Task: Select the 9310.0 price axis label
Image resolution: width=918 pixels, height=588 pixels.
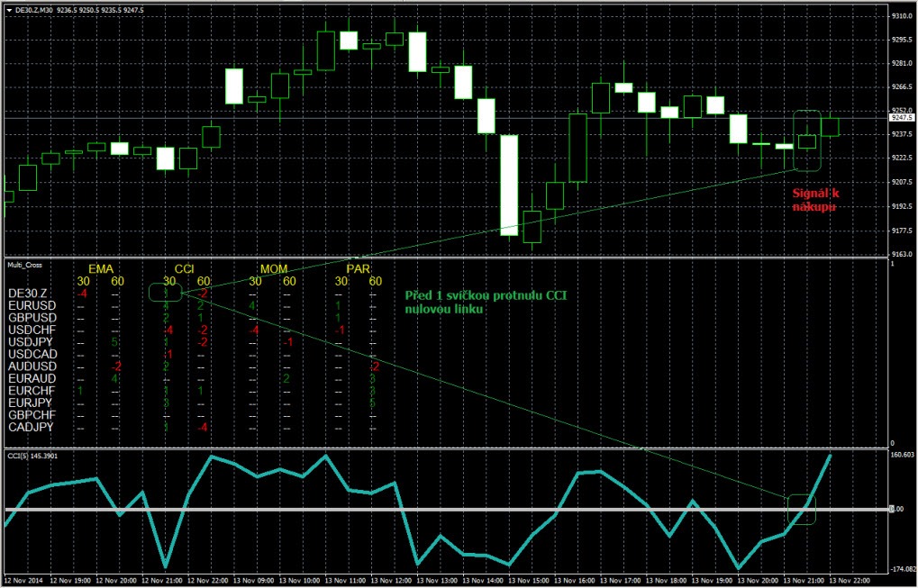Action: 902,16
